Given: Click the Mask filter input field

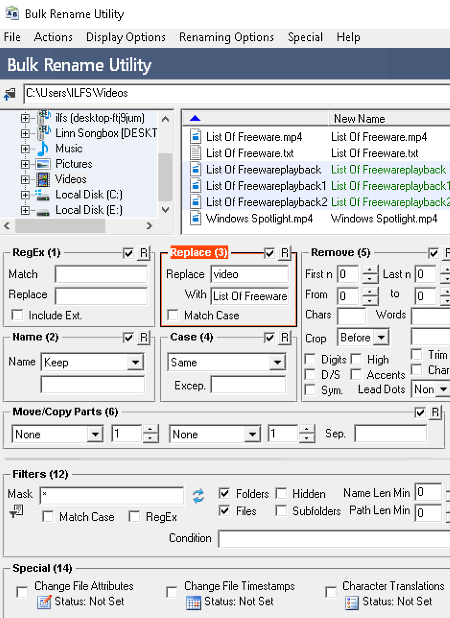Looking at the screenshot, I should pos(112,495).
